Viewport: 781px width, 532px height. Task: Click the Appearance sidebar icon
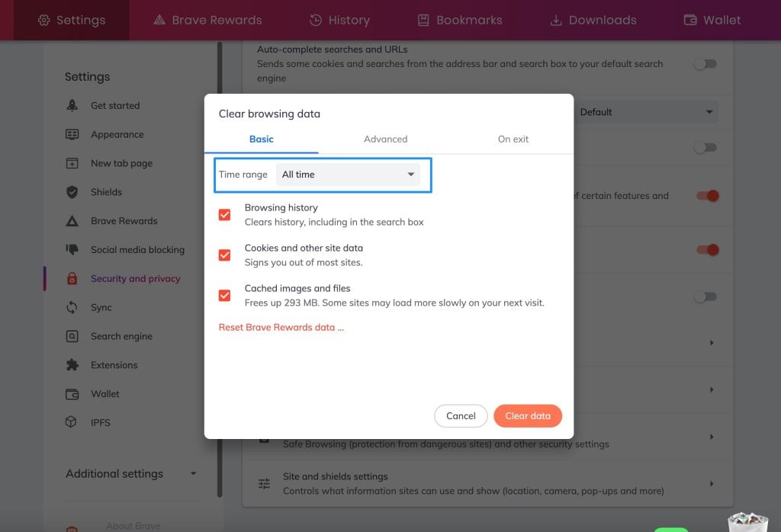(72, 134)
